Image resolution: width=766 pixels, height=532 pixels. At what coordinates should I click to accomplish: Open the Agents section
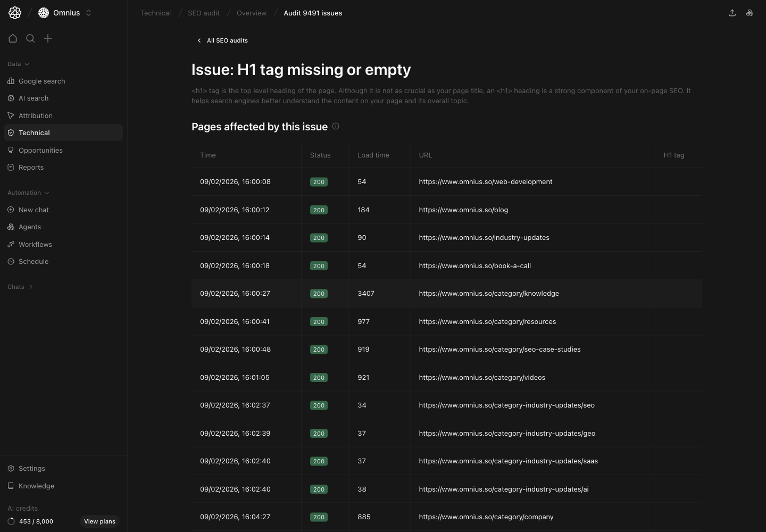(30, 227)
